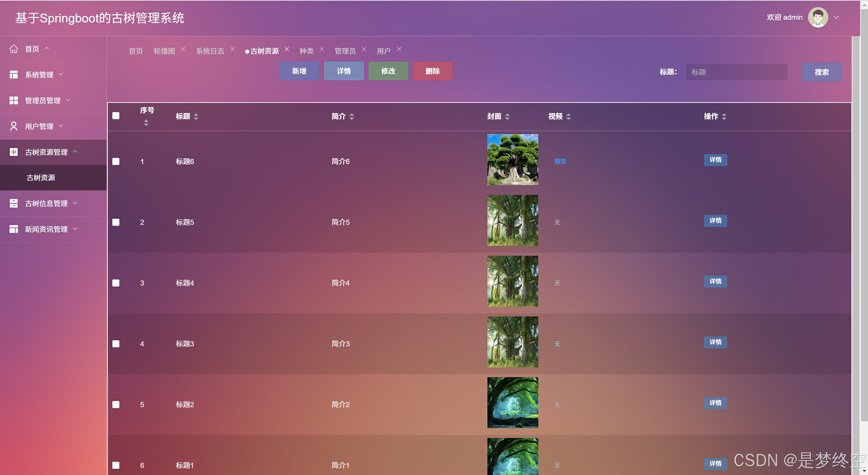Screen dimensions: 868x475
Task: Check the row for 标题6
Action: point(116,162)
